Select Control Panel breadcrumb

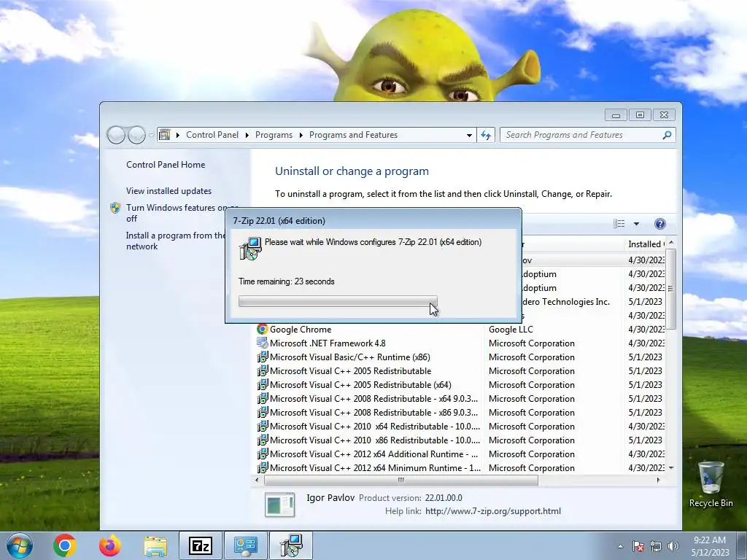tap(212, 135)
